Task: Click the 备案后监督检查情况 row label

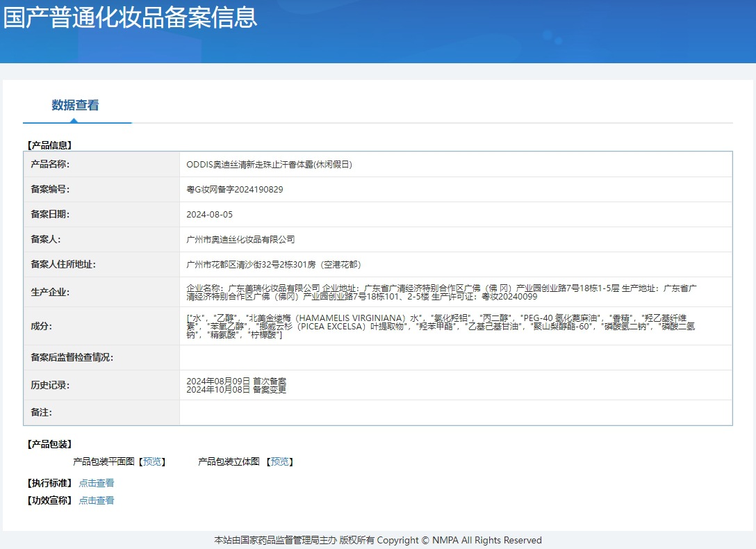Action: (72, 357)
